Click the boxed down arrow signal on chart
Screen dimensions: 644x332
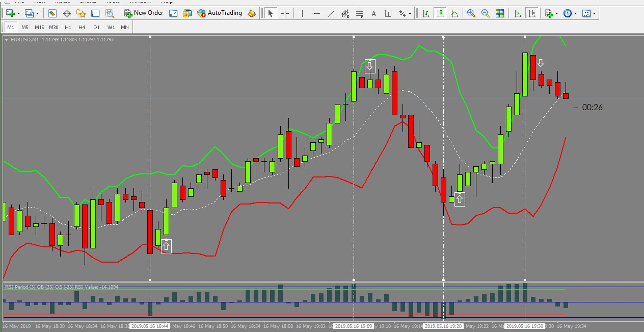click(370, 66)
